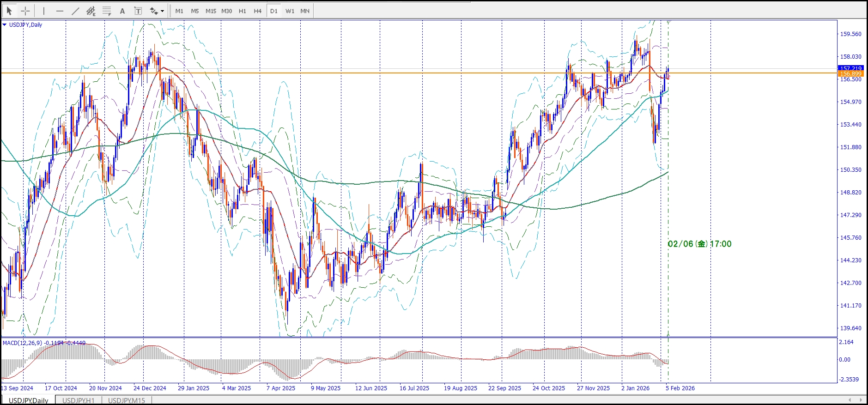Select the cursor arrow tool
The height and width of the screenshot is (405, 868).
pos(9,11)
